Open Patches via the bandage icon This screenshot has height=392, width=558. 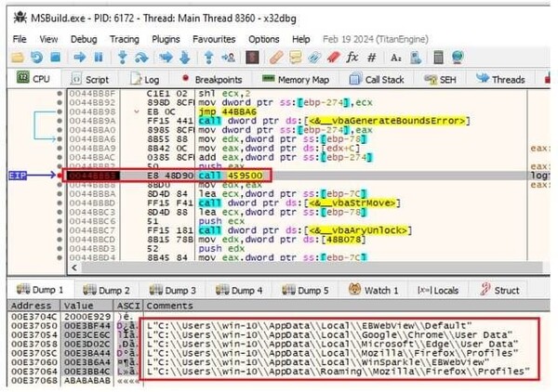(x=276, y=58)
